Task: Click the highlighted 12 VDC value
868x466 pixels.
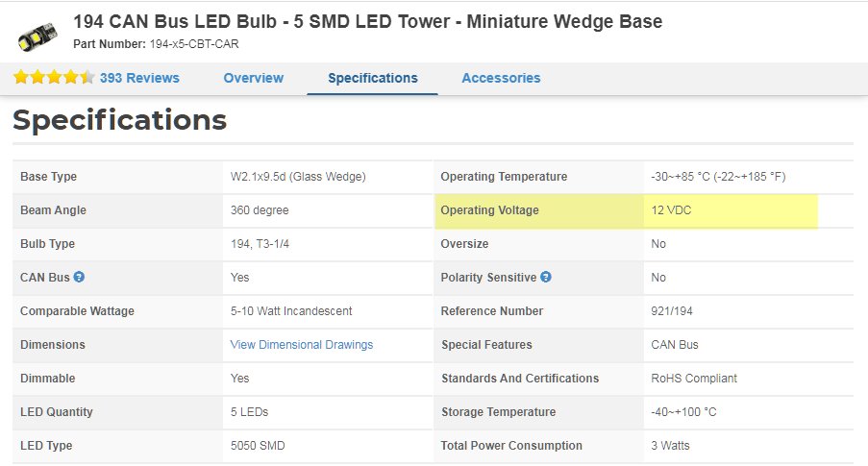Action: 671,210
